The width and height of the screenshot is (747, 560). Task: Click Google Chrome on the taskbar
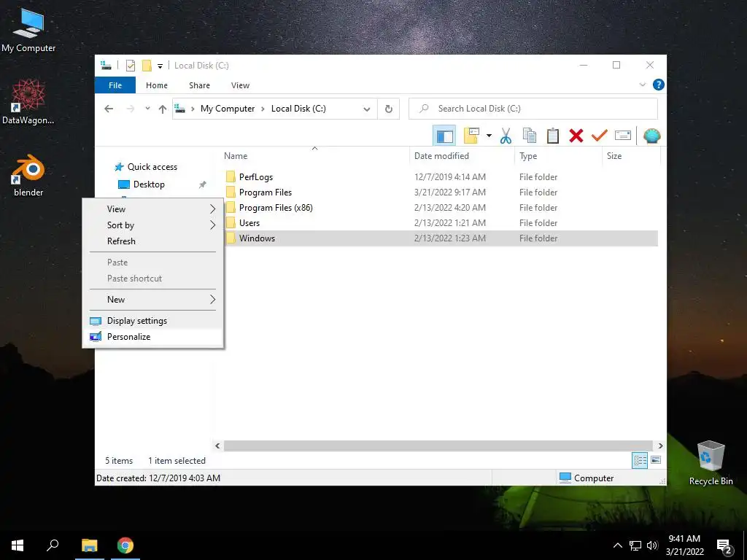pos(125,545)
